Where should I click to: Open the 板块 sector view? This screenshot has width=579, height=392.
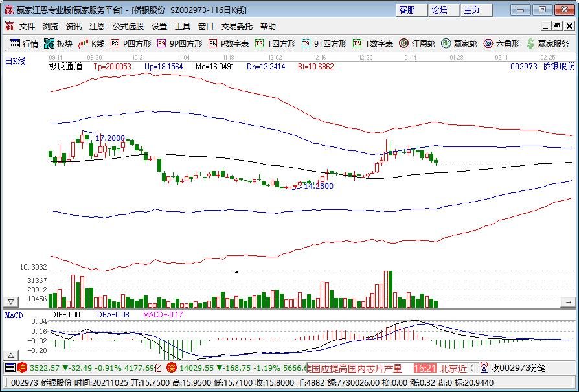coord(58,43)
